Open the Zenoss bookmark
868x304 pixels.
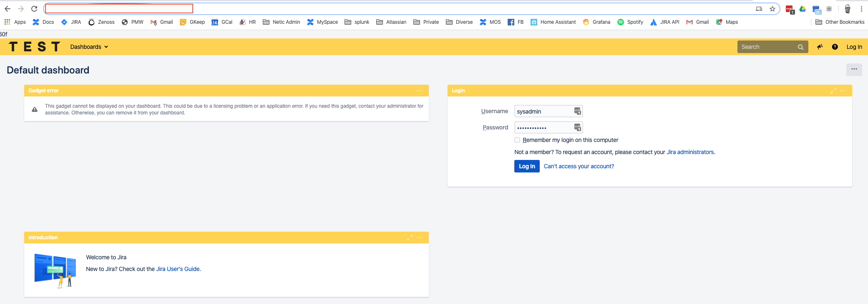click(101, 22)
